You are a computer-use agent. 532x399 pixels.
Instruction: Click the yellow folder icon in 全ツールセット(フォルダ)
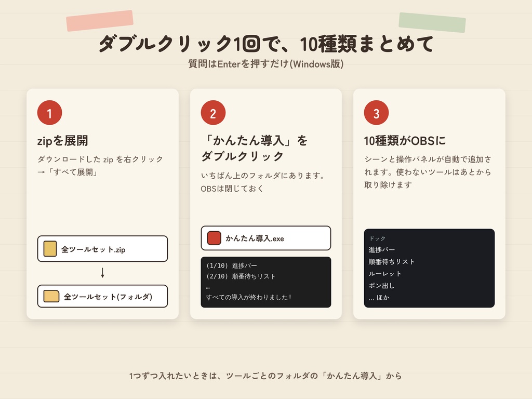pos(51,296)
